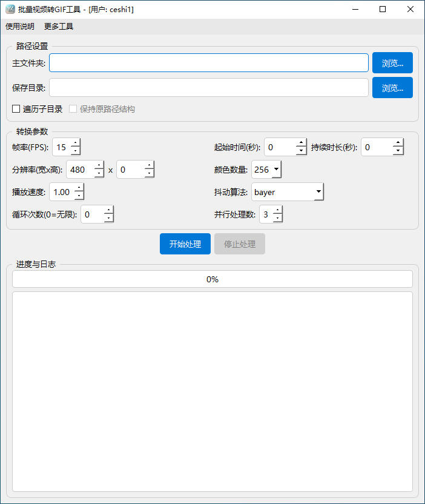Increase the 播放速度 value
425x504 pixels.
(79, 188)
